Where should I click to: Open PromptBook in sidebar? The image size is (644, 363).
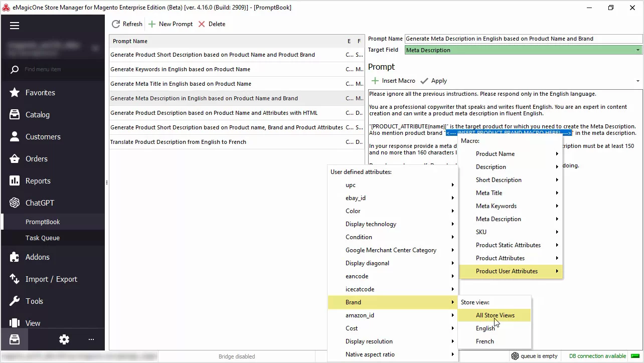(x=53, y=222)
